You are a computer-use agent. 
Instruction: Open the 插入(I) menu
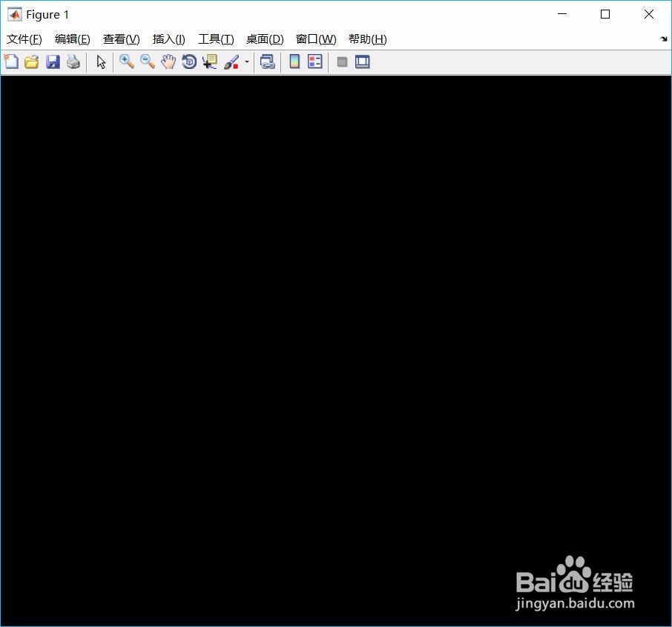tap(169, 39)
